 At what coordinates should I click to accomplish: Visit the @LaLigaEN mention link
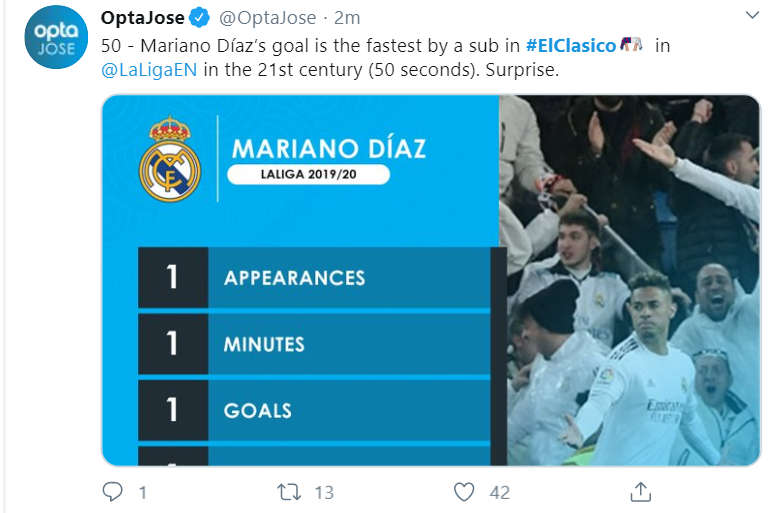[x=149, y=70]
